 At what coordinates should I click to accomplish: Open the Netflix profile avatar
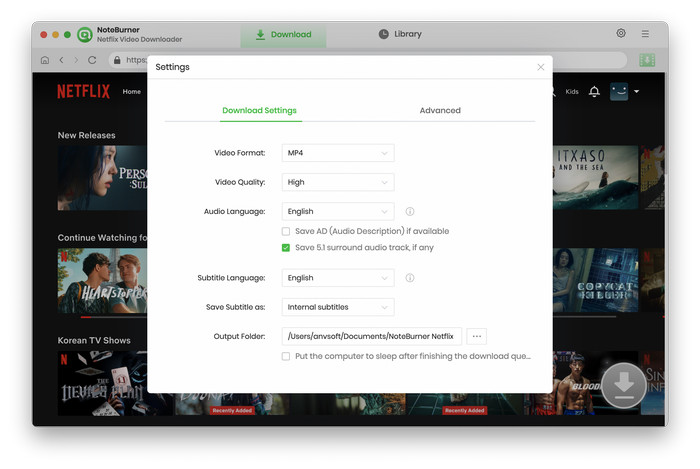(619, 91)
